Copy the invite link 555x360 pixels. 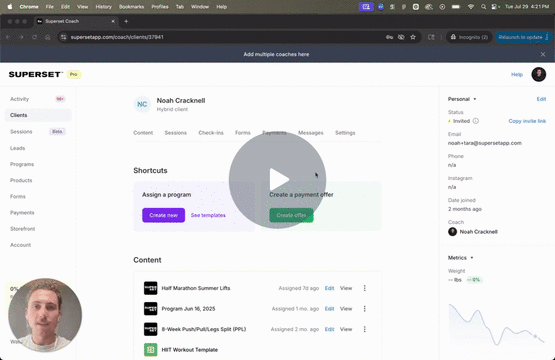[x=527, y=121]
